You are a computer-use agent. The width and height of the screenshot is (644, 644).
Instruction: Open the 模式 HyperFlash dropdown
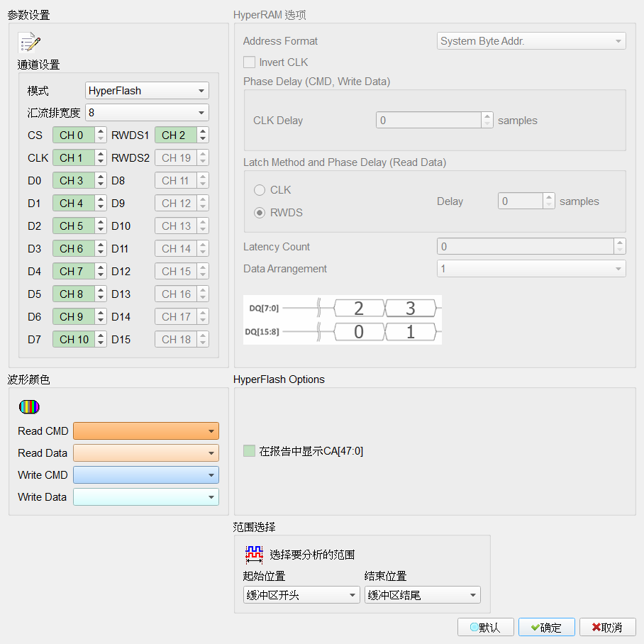(x=147, y=90)
